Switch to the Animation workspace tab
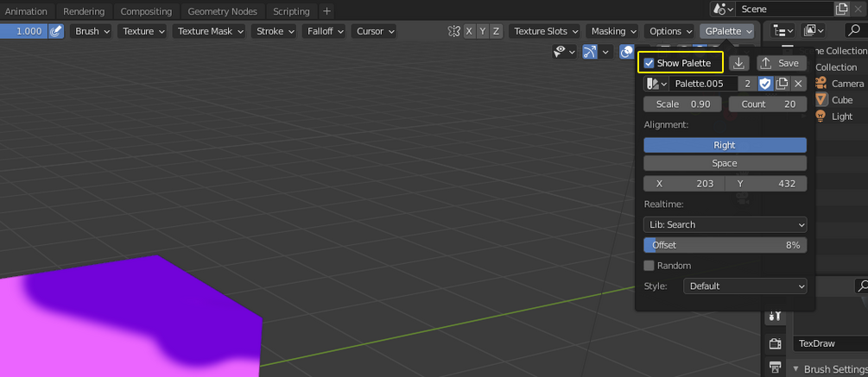 pos(26,11)
